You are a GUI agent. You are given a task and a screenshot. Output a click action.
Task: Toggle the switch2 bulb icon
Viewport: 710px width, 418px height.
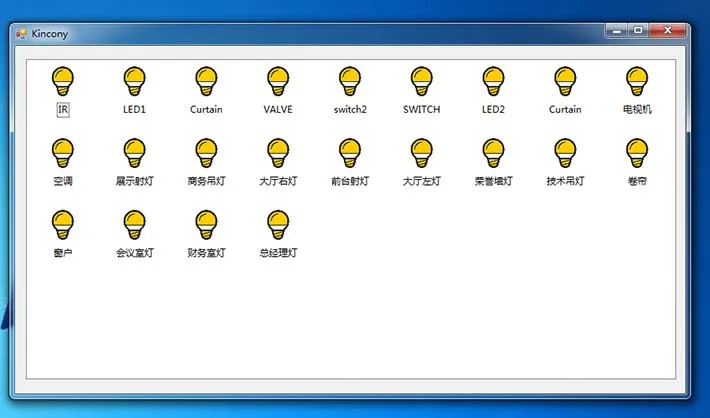point(350,81)
